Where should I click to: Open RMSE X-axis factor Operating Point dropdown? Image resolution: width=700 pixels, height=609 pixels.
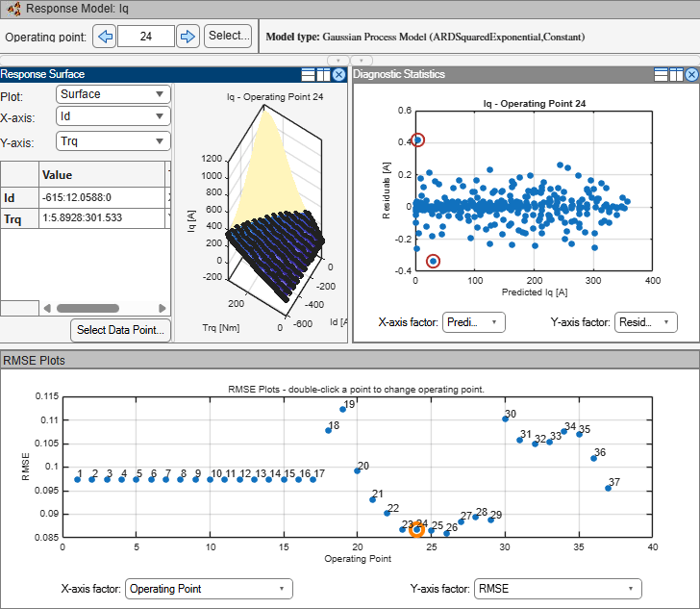pos(209,589)
